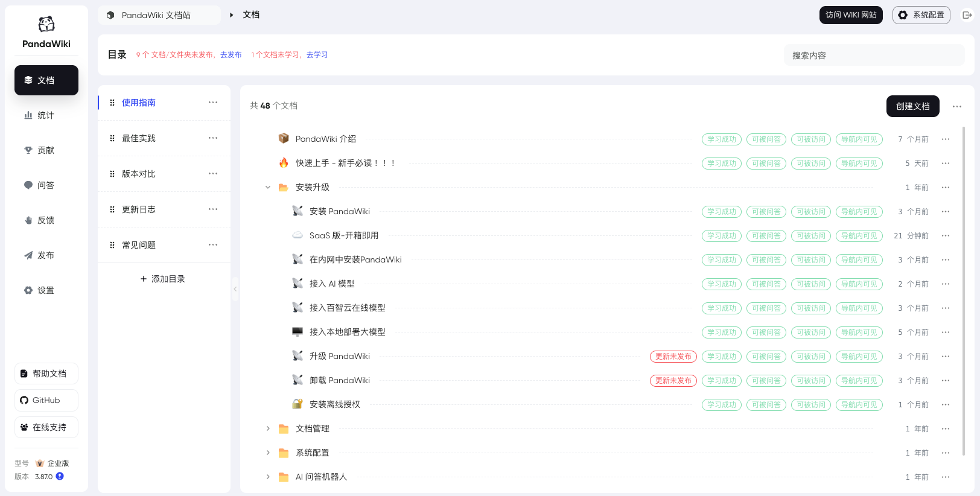Click the monitor icon of 接入本地部署大模型
980x496 pixels.
click(x=297, y=331)
